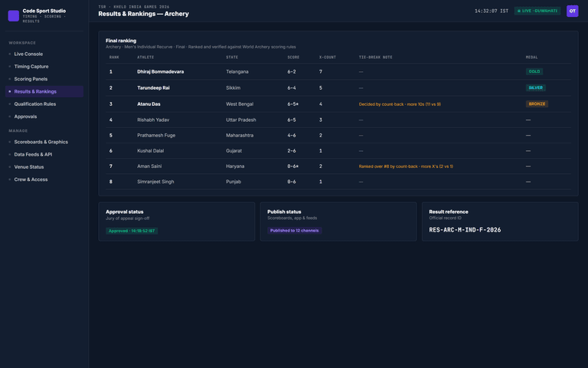The width and height of the screenshot is (588, 368).
Task: Click the SILVER medal badge
Action: click(535, 87)
